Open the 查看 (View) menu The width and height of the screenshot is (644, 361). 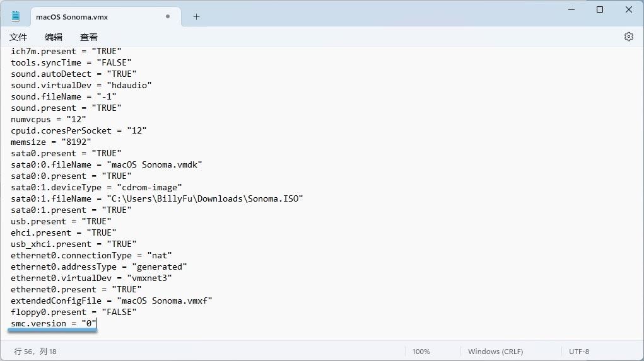click(89, 37)
